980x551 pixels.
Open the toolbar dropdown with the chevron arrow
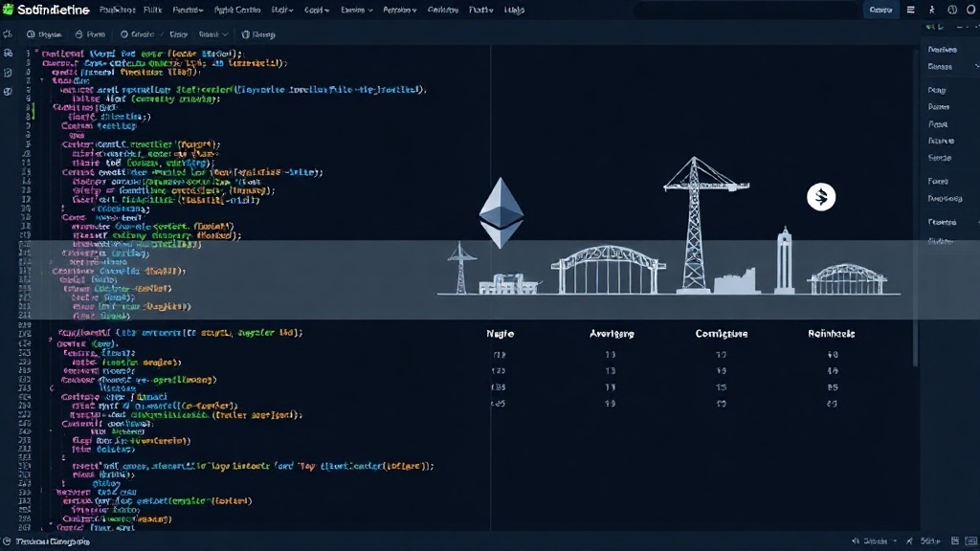[213, 34]
